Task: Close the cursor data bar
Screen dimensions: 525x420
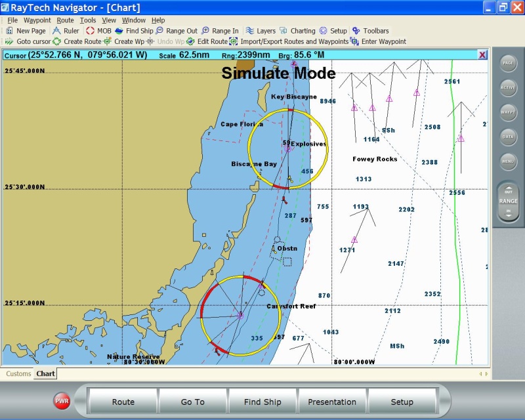Action: tap(482, 55)
